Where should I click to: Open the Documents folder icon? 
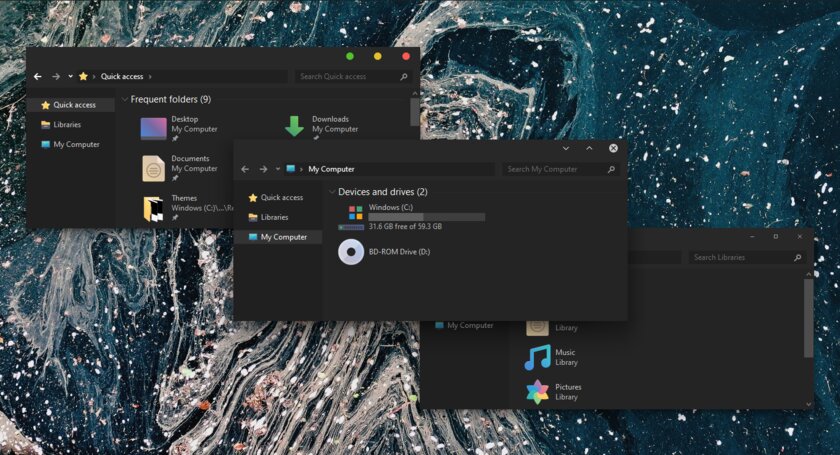tap(153, 167)
